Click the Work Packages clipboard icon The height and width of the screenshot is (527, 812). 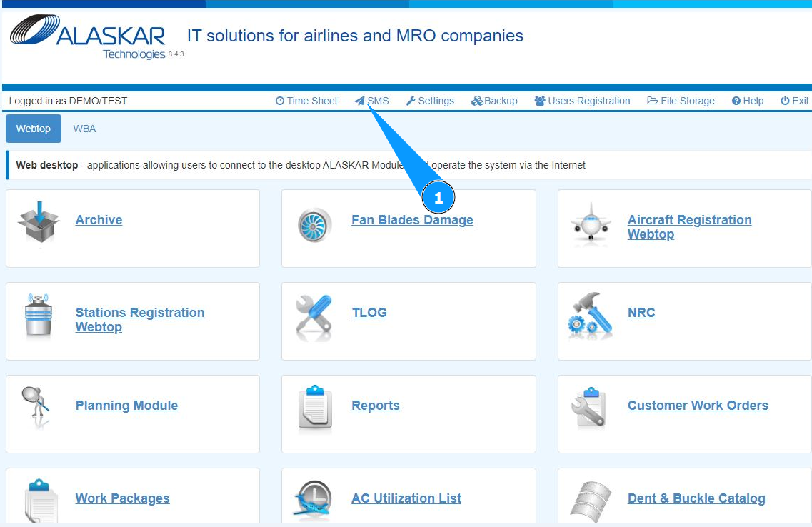point(41,500)
